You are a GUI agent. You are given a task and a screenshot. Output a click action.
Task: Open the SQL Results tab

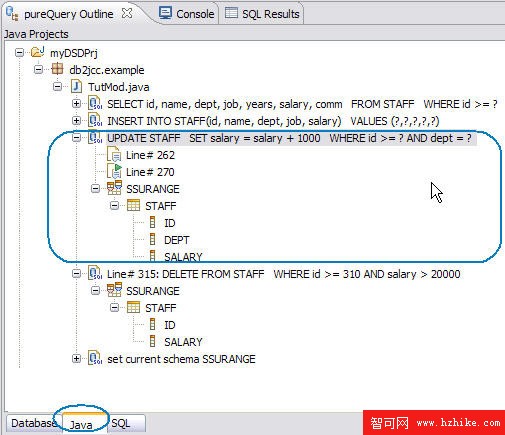click(262, 14)
